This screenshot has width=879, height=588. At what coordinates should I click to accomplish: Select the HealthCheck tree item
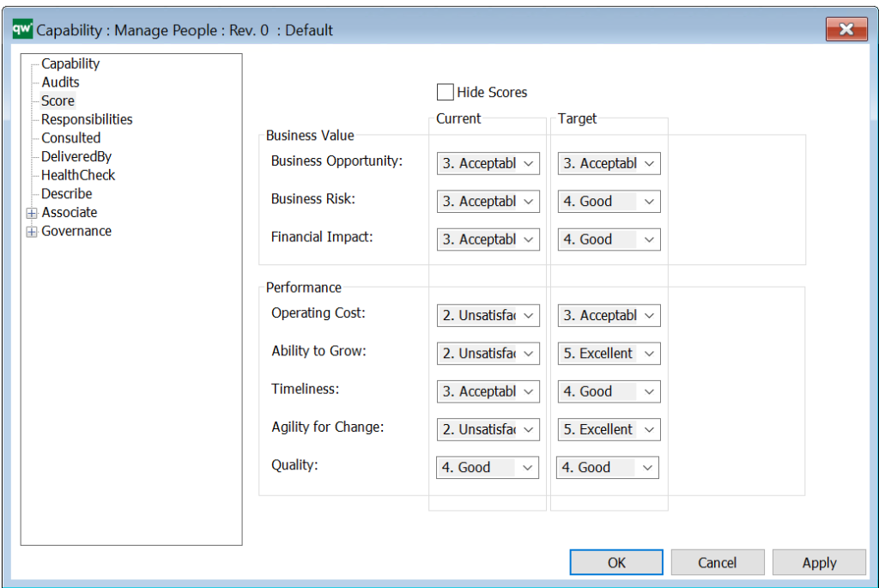click(x=77, y=175)
